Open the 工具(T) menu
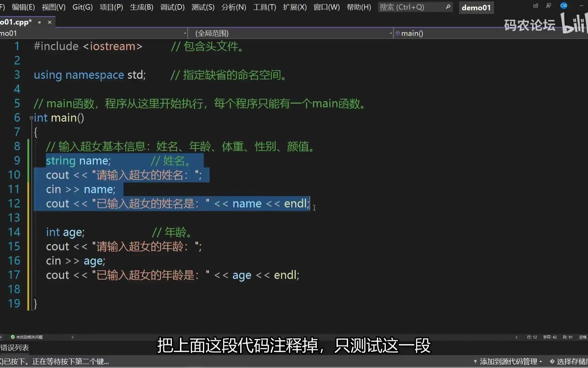 (x=264, y=7)
